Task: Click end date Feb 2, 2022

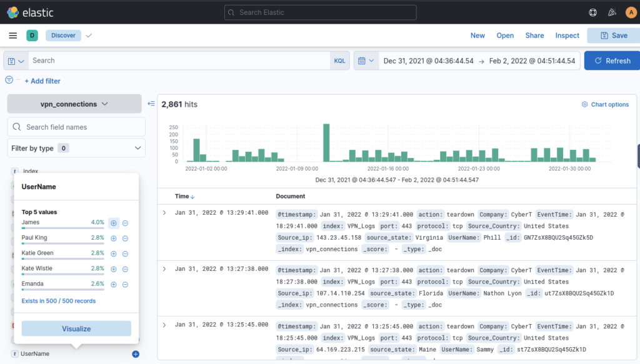Action: coord(532,61)
